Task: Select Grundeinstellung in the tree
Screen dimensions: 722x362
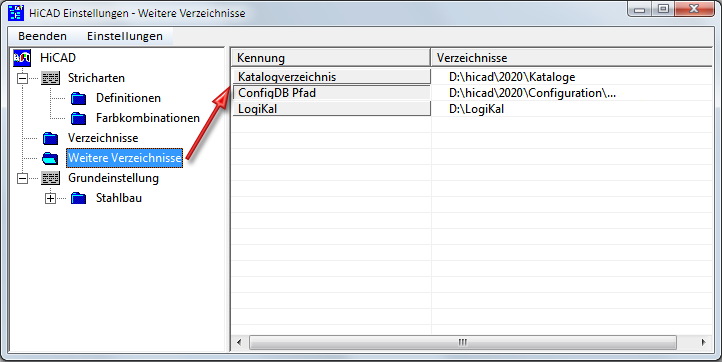Action: pos(113,178)
